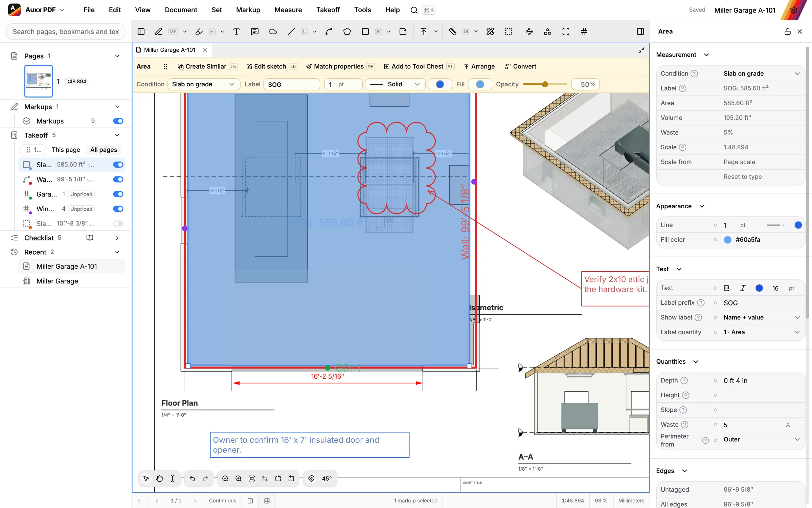
Task: Select the dashed Area selection tool
Action: [x=509, y=31]
